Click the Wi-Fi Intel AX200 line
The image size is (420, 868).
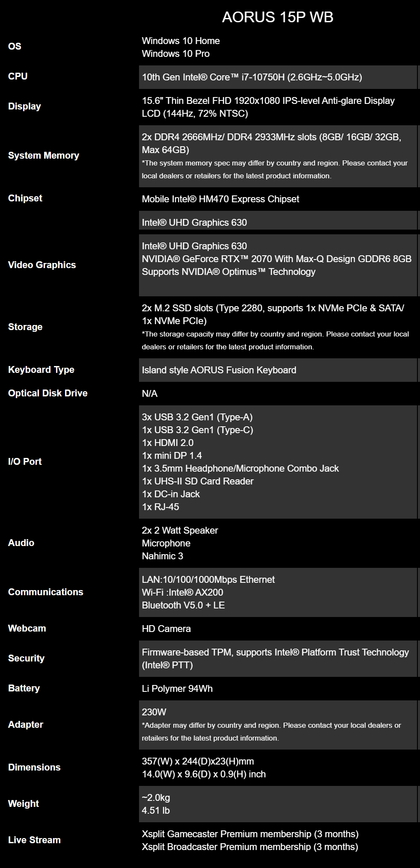click(183, 593)
